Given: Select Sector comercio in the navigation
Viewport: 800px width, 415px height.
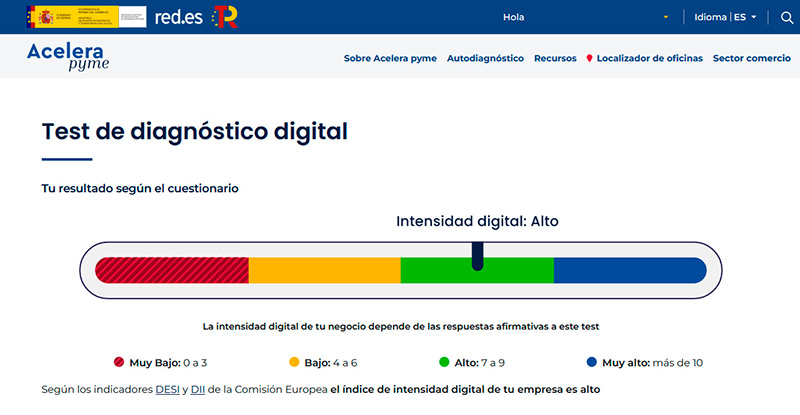Looking at the screenshot, I should tap(752, 59).
